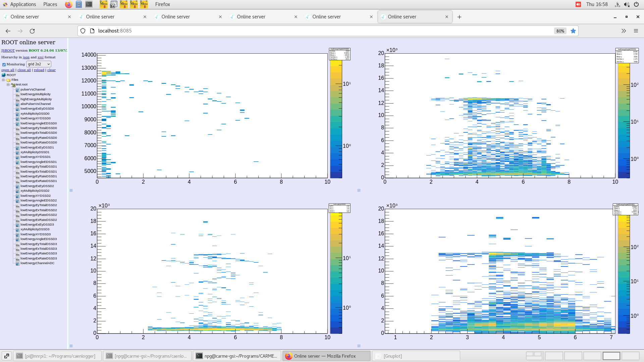Launch Firefox from the top panel

coord(68,4)
